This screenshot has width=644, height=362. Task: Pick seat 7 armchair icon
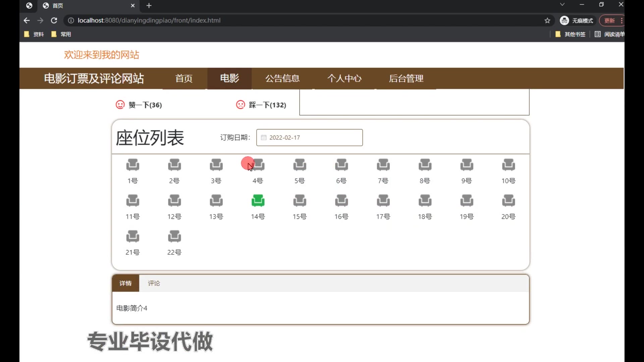coord(383,165)
